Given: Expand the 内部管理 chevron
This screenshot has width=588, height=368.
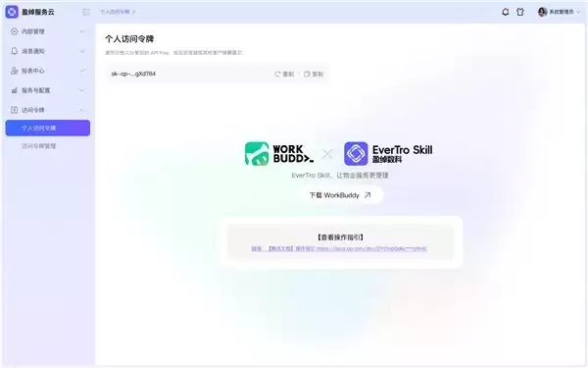Looking at the screenshot, I should pos(82,31).
